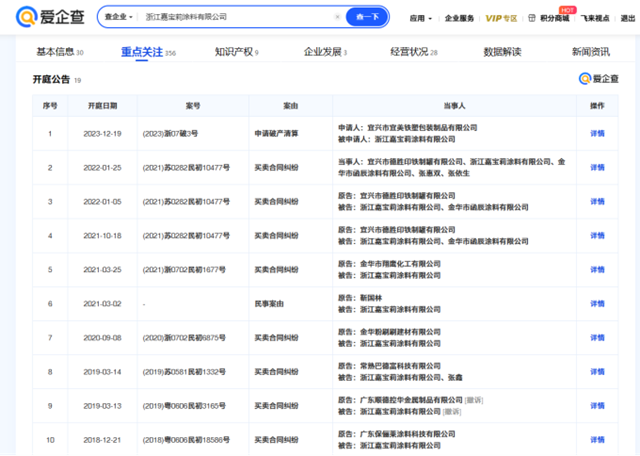Click the 民事案由 case cause cell
Image resolution: width=640 pixels, height=456 pixels.
click(x=269, y=304)
